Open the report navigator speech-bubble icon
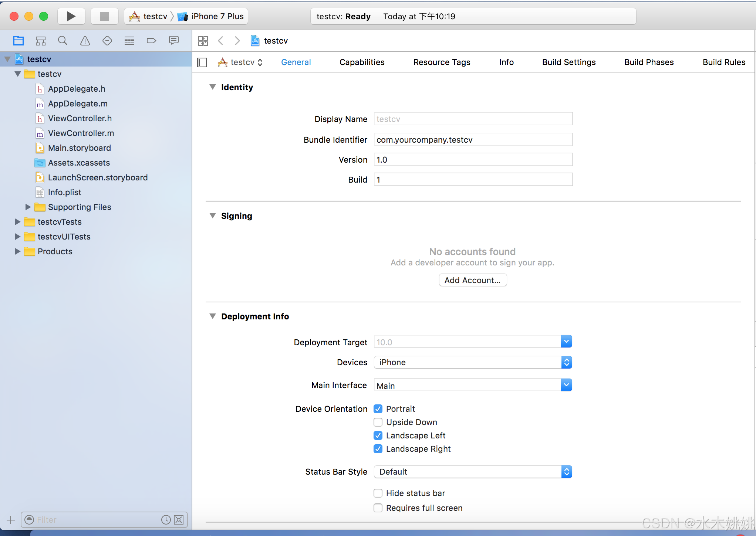Screen dimensions: 756x536 coord(174,41)
